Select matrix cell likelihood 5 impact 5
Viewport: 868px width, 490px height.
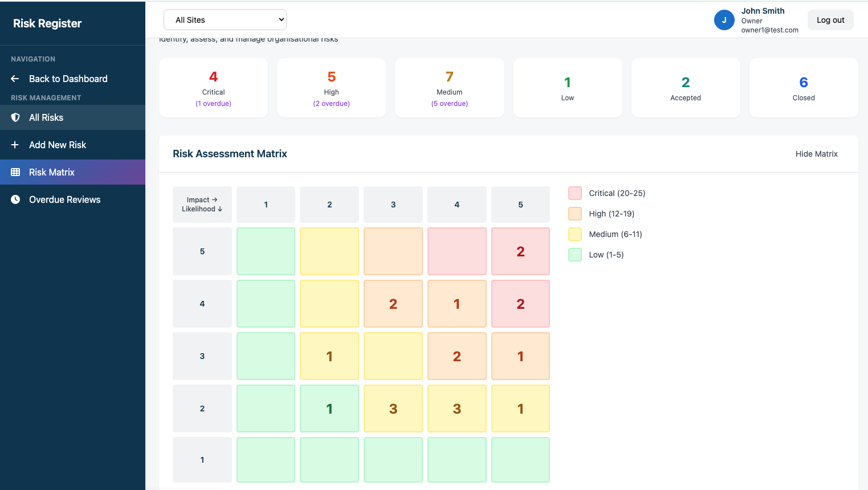(x=520, y=251)
